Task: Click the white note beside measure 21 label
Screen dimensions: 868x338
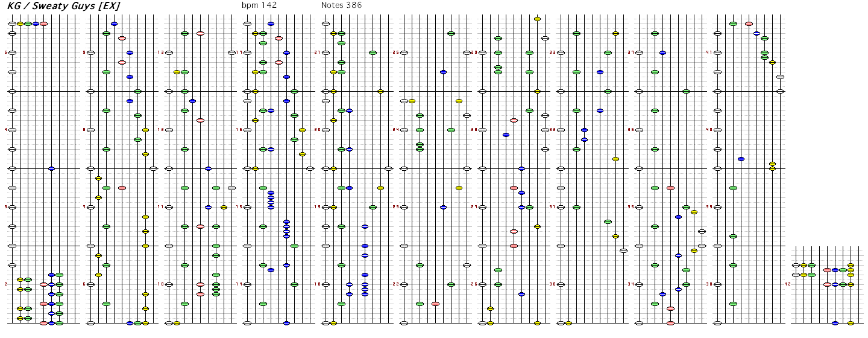Action: (325, 53)
